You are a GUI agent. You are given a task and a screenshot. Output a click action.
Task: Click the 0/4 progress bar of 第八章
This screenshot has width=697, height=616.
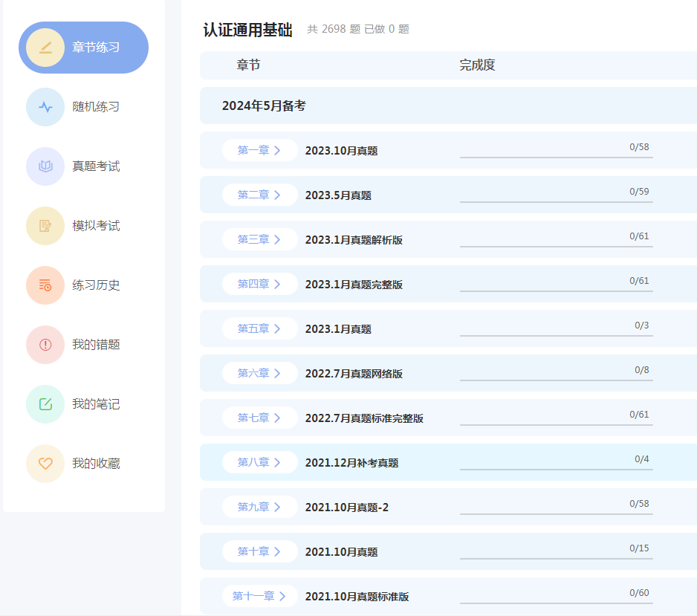click(x=556, y=469)
